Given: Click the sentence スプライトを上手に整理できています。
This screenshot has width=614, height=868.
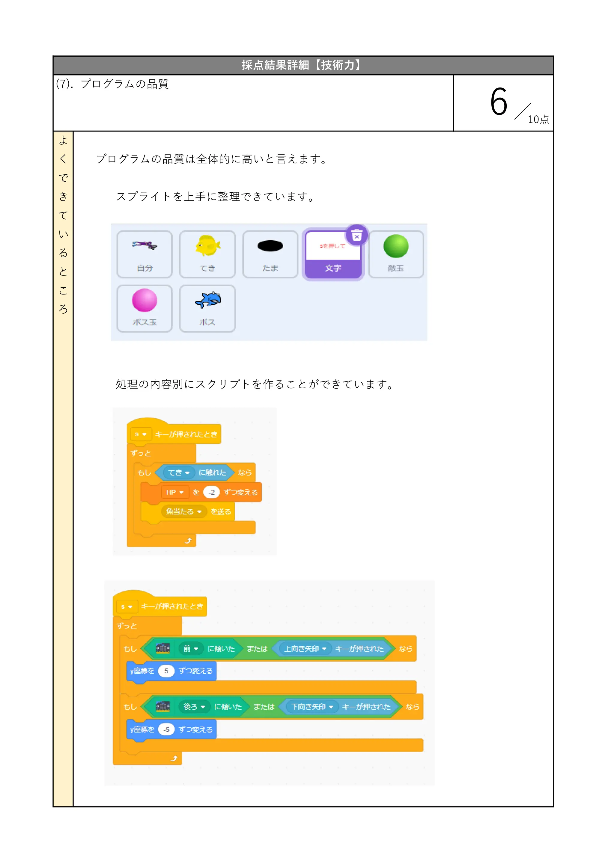Looking at the screenshot, I should pyautogui.click(x=216, y=197).
